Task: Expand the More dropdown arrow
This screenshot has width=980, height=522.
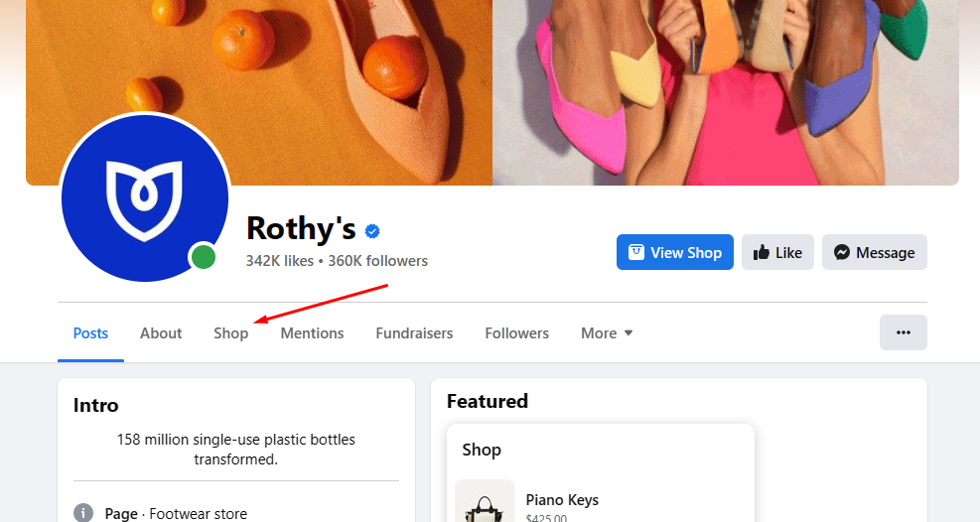Action: 629,332
